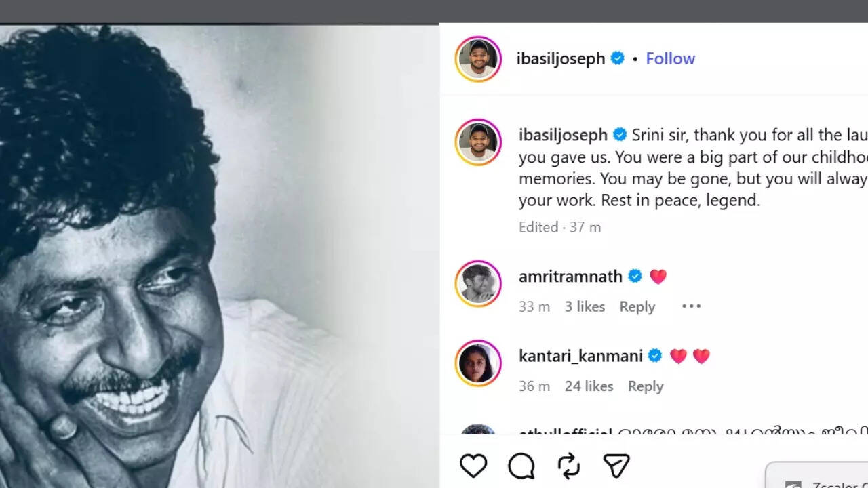
Task: Reply to kantari_kanmani's comment
Action: (645, 386)
